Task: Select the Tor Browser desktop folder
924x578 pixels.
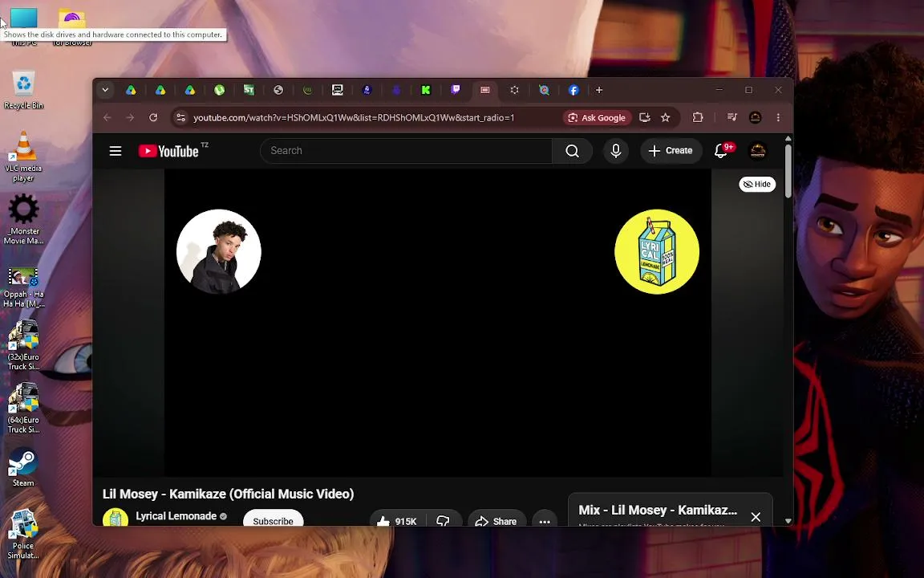Action: coord(72,19)
